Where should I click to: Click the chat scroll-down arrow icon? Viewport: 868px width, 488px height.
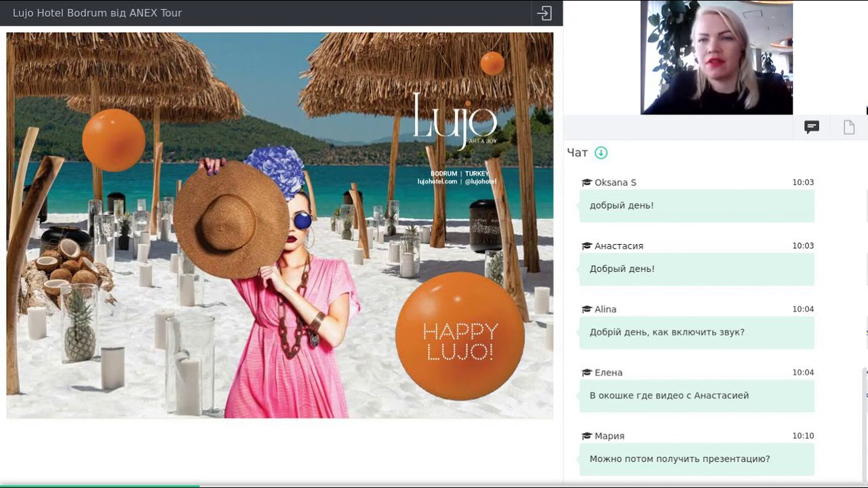601,152
